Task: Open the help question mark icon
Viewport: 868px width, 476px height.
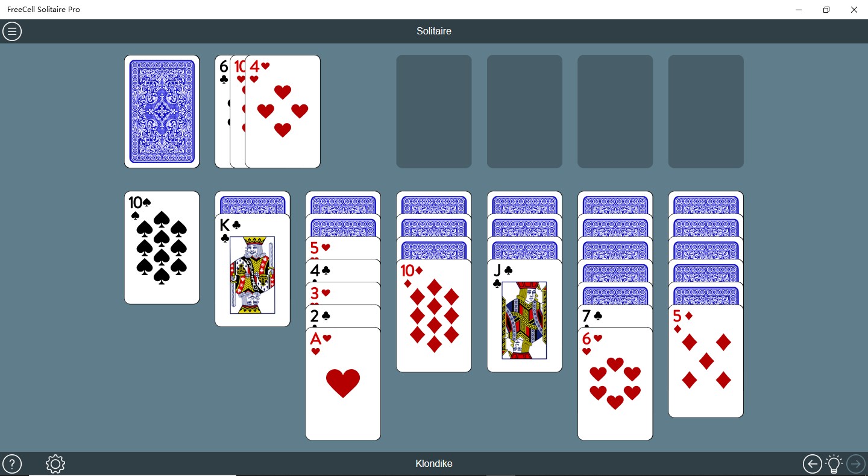Action: point(12,464)
